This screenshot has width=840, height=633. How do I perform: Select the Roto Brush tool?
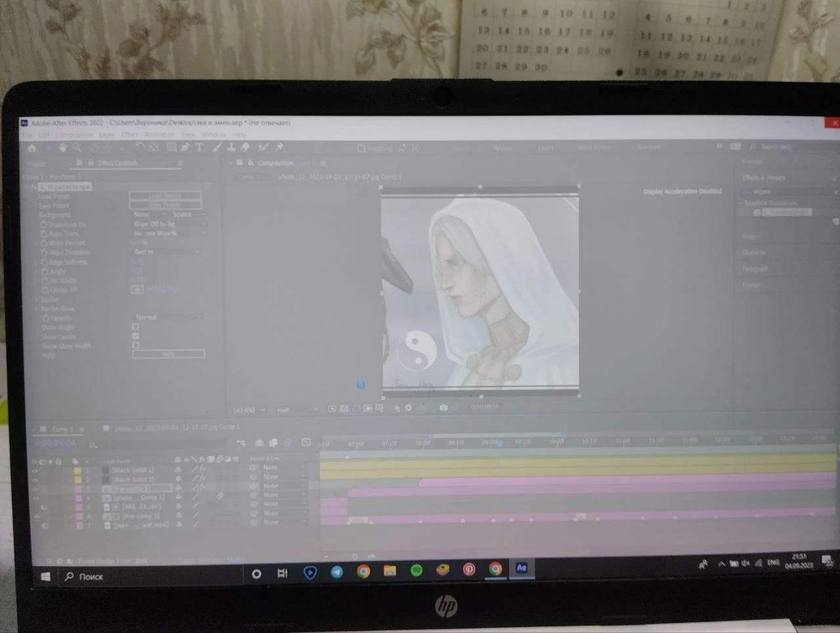(x=263, y=148)
